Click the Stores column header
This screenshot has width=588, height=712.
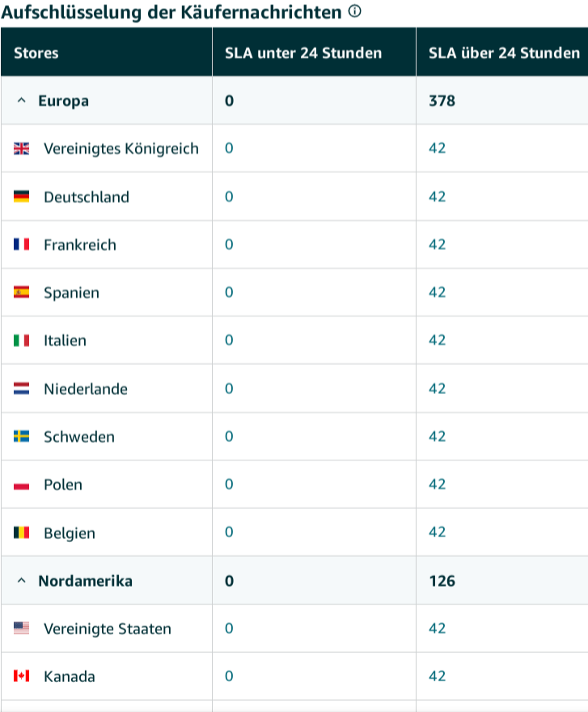[106, 53]
